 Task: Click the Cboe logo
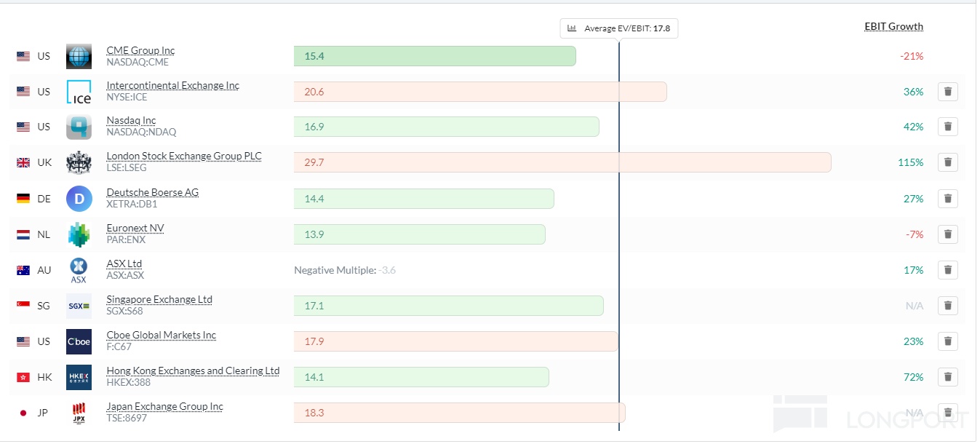pyautogui.click(x=79, y=341)
